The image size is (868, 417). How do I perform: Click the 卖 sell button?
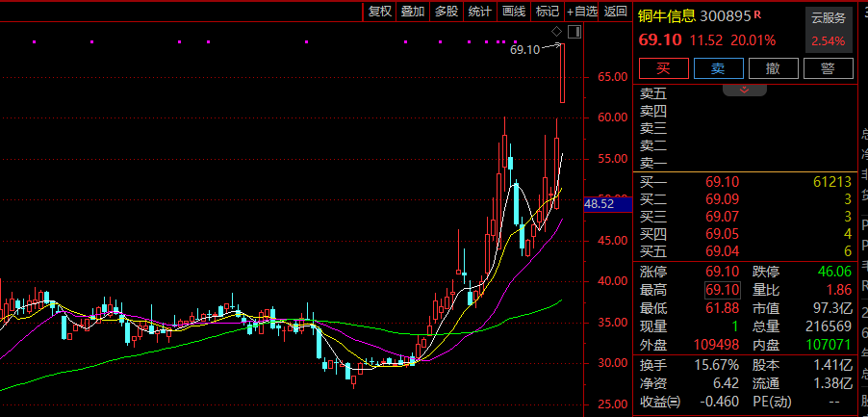(718, 68)
